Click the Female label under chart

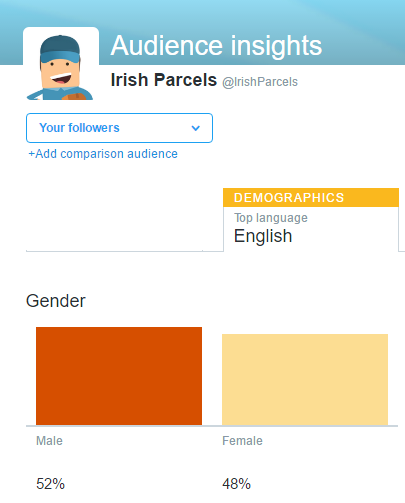pyautogui.click(x=242, y=441)
